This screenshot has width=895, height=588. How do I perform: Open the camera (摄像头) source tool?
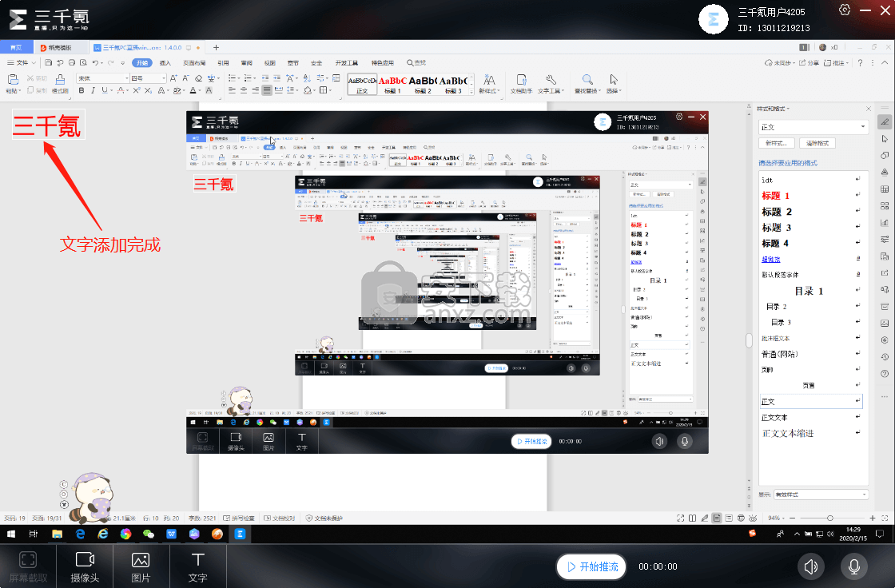tap(85, 566)
